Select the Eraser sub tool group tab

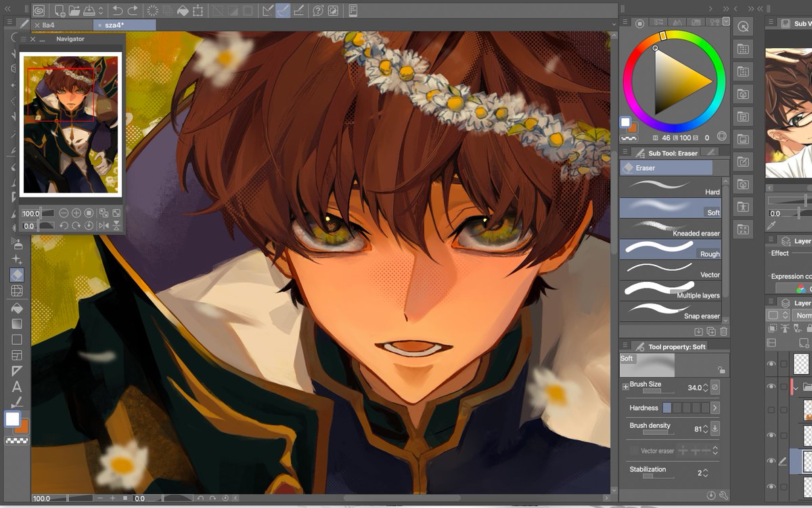tap(667, 168)
